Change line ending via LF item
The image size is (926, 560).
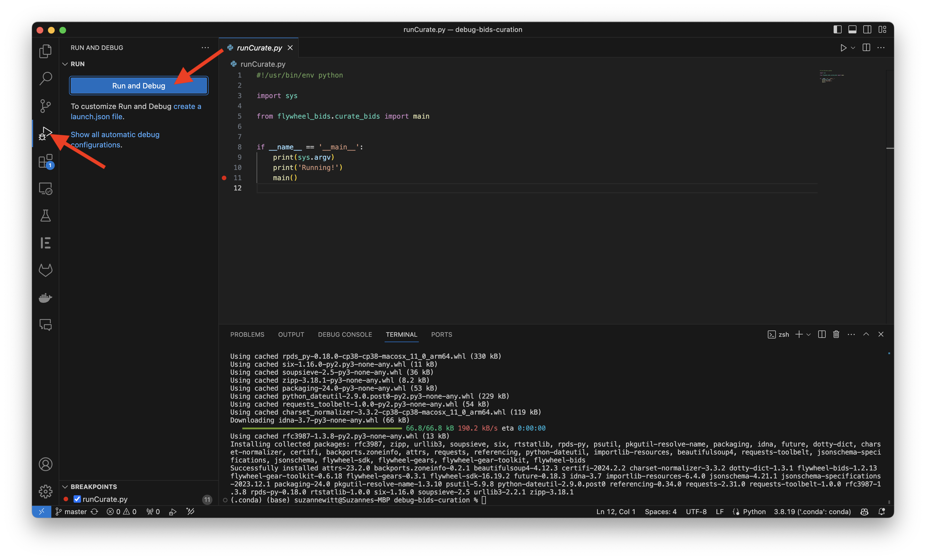click(719, 512)
